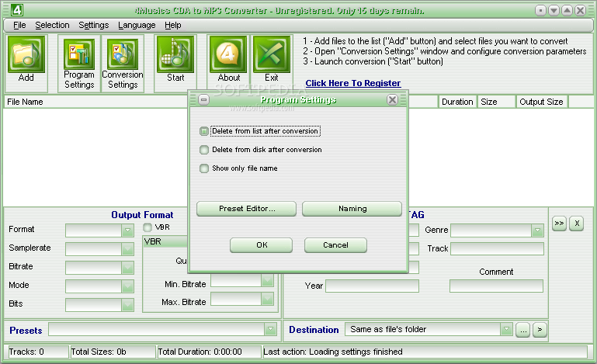Confirm Program Settings with OK
Viewport: 597px width, 364px height.
pos(261,245)
